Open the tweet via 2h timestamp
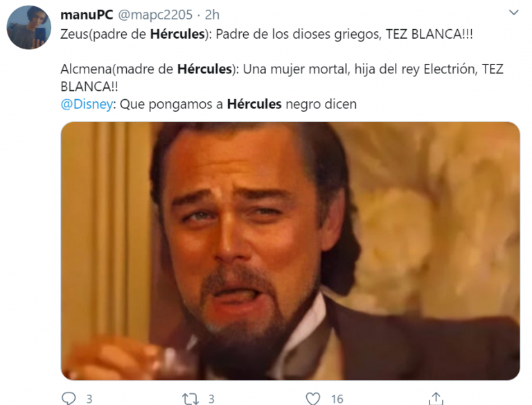 click(x=212, y=15)
